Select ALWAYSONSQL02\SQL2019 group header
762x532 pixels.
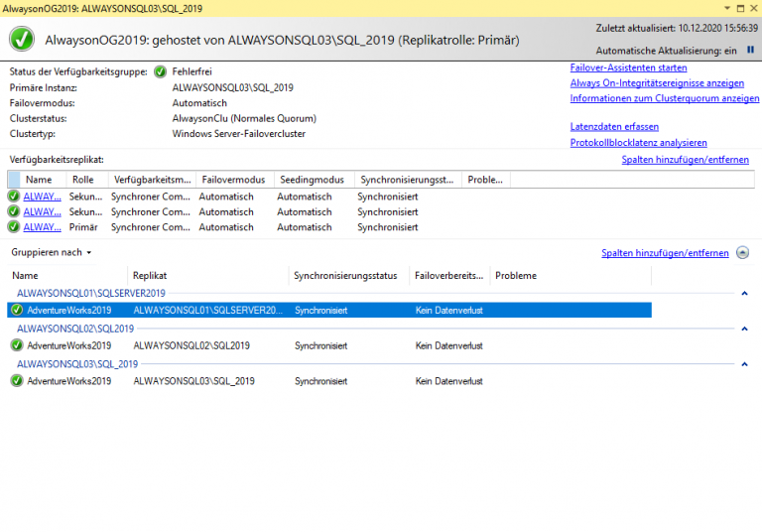(75, 329)
